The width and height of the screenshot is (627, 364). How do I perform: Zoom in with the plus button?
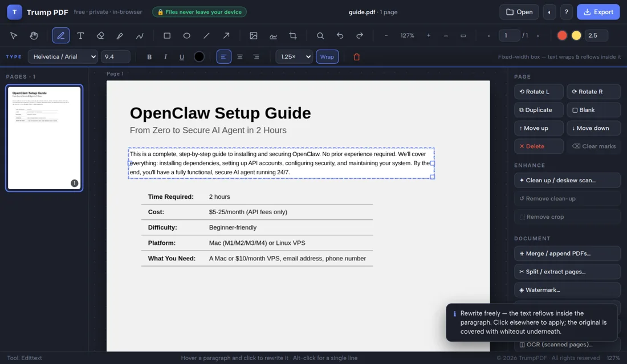coord(429,35)
